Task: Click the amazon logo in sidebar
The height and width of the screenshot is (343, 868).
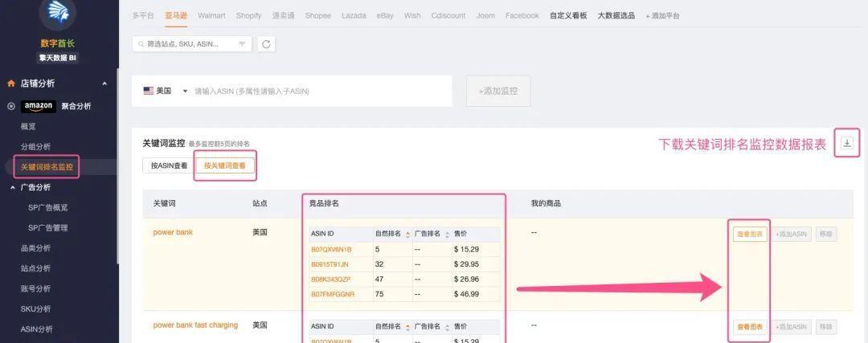Action: coord(39,106)
